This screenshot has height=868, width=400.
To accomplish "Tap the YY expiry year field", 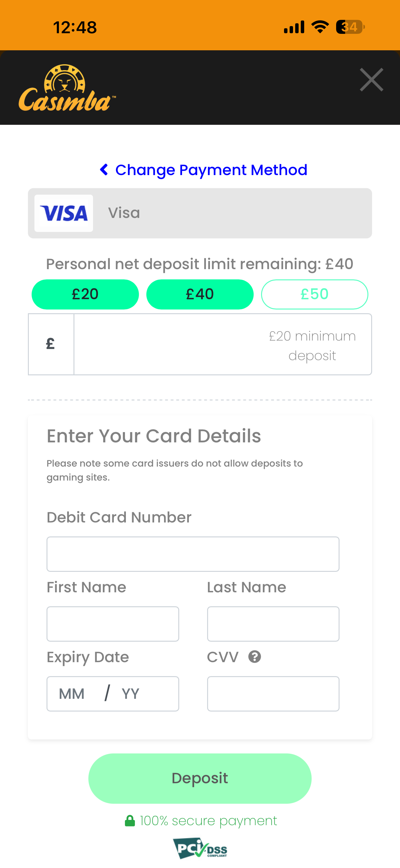I will (x=131, y=694).
